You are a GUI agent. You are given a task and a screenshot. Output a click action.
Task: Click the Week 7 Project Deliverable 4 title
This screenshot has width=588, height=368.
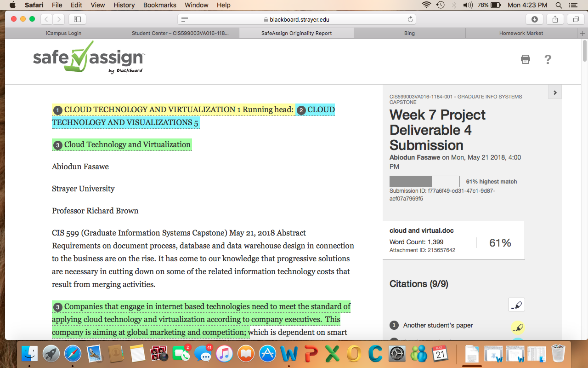pos(437,130)
